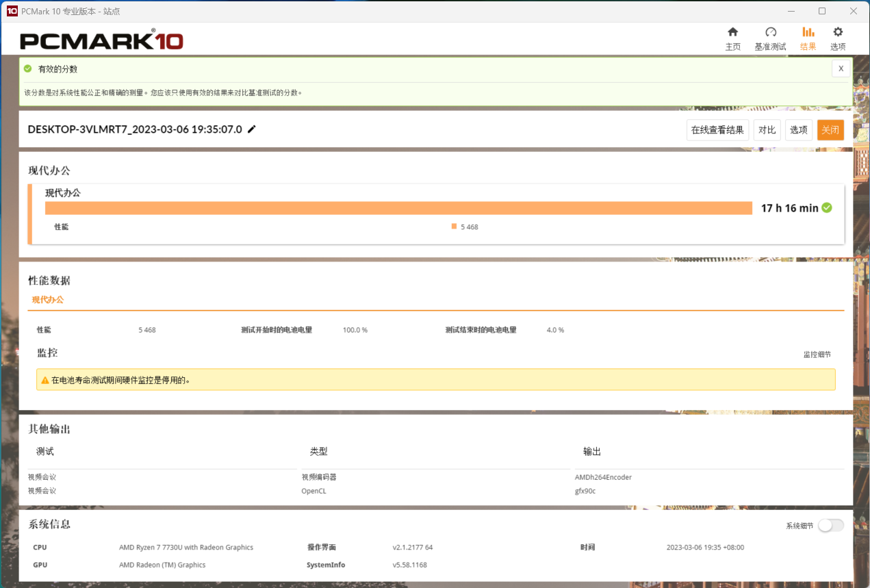Viewport: 870px width, 588px height.
Task: Click the 类型 column header
Action: 319,452
